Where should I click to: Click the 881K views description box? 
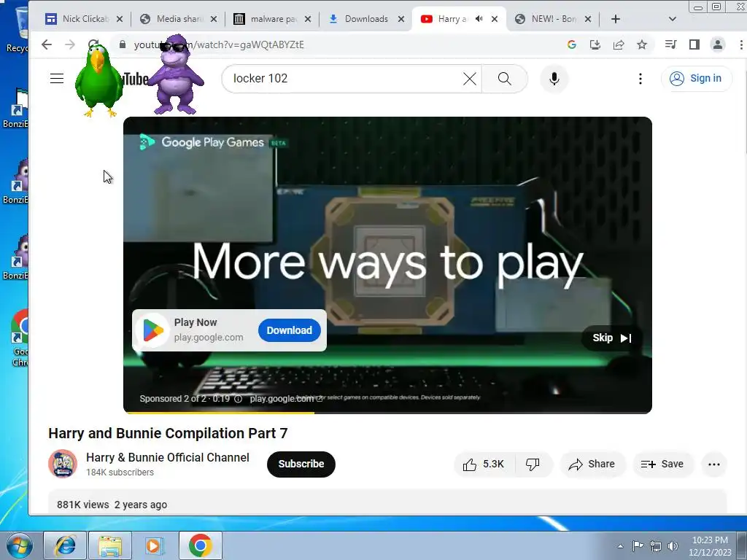[x=387, y=502]
